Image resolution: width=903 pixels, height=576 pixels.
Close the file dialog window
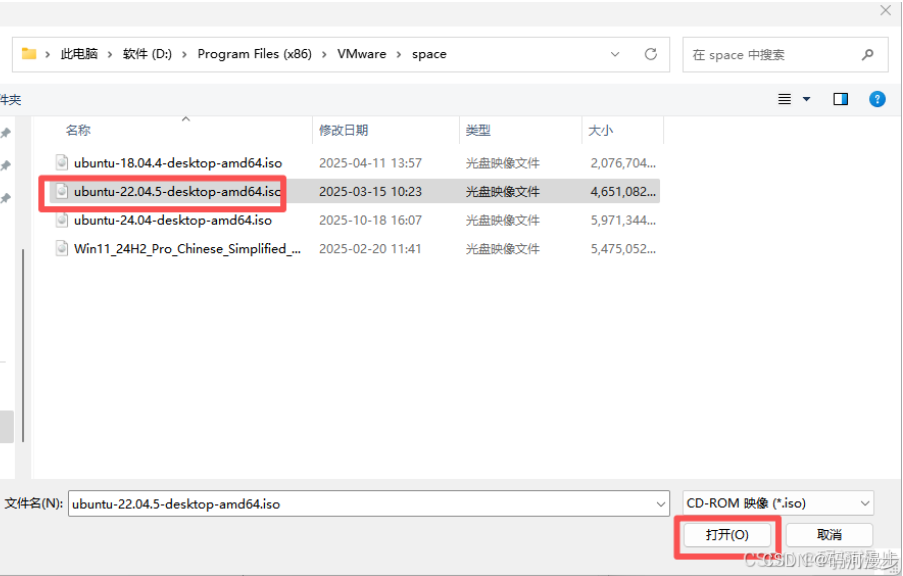tap(886, 10)
